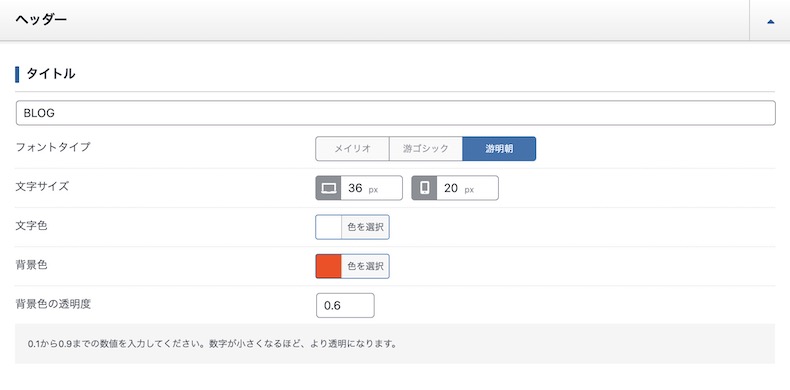Click the BLOG title text field
790x390 pixels.
tap(396, 113)
